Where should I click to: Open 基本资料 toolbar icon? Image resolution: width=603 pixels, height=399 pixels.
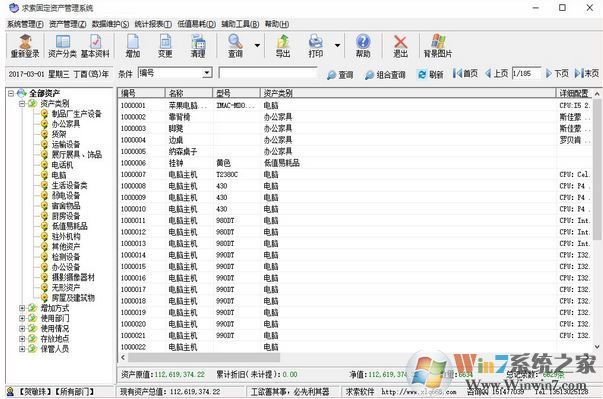coord(95,46)
